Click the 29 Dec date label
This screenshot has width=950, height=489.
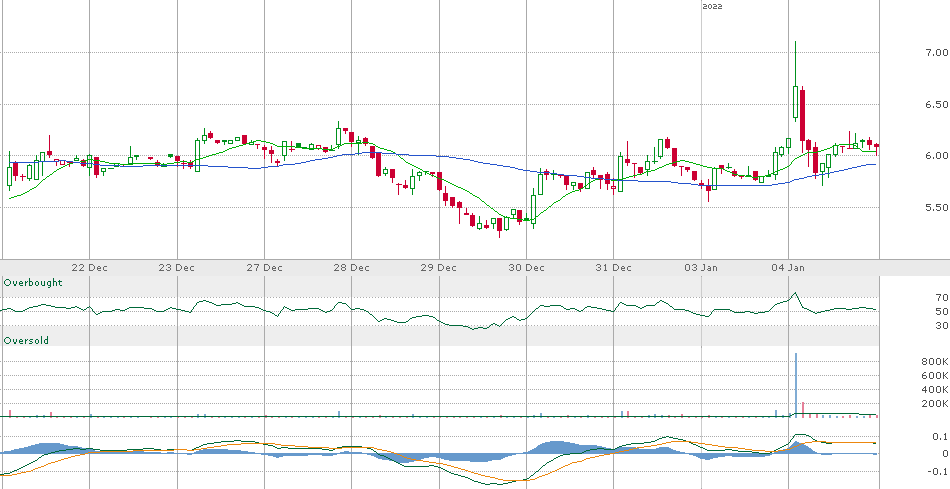(x=439, y=267)
